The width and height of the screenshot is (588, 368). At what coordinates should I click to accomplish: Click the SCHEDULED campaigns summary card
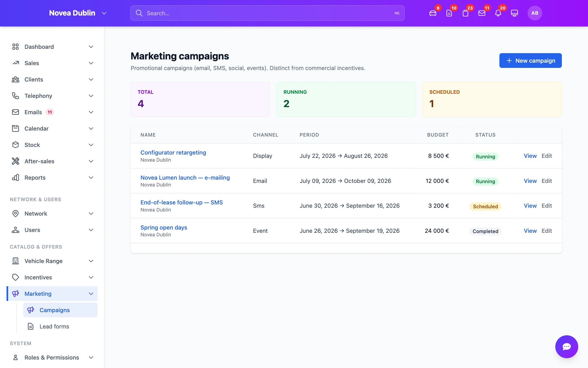click(492, 99)
